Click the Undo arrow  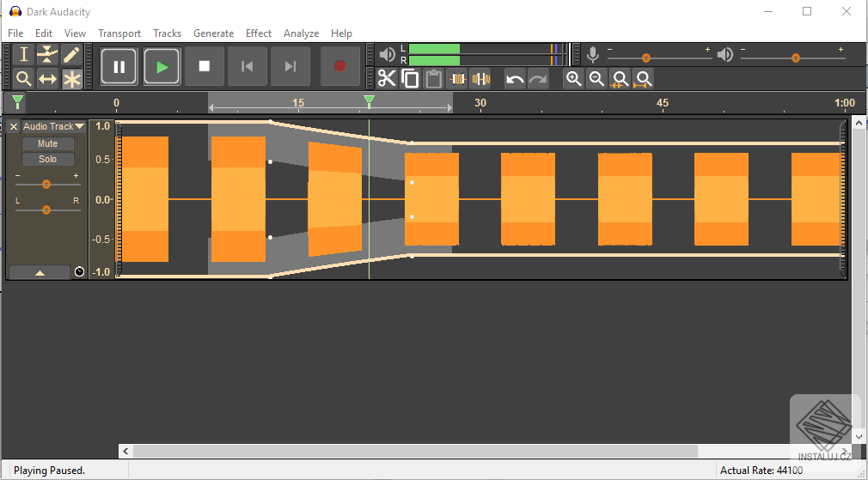(515, 78)
